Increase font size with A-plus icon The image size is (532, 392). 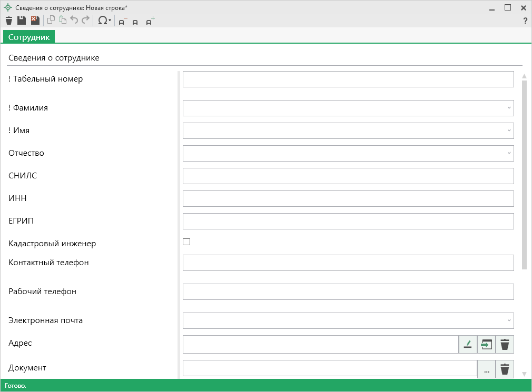coord(150,21)
